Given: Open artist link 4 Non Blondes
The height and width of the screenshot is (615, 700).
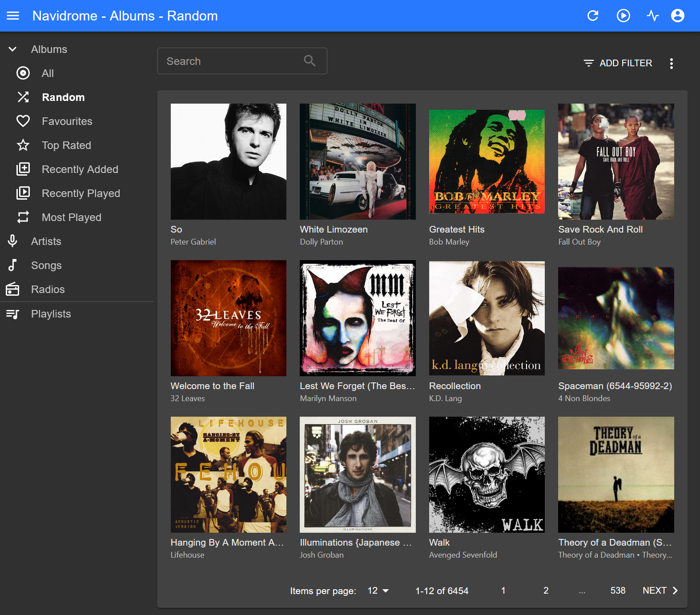Looking at the screenshot, I should tap(584, 398).
